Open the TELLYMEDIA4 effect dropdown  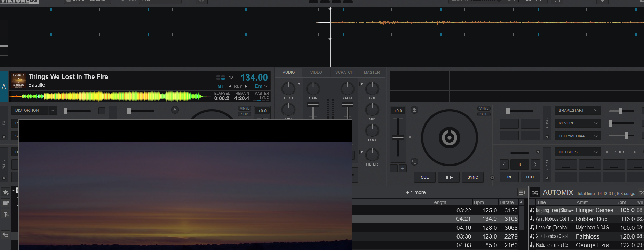(x=596, y=136)
